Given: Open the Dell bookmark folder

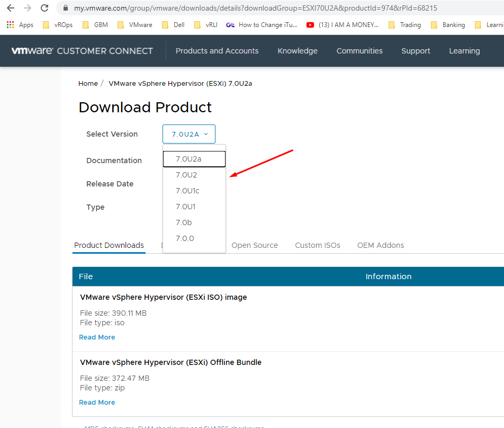Looking at the screenshot, I should [173, 25].
